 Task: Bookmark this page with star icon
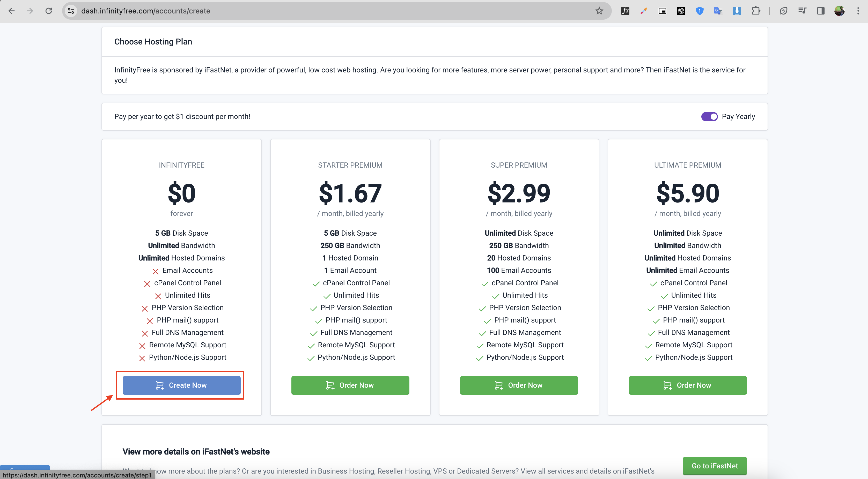(x=599, y=11)
